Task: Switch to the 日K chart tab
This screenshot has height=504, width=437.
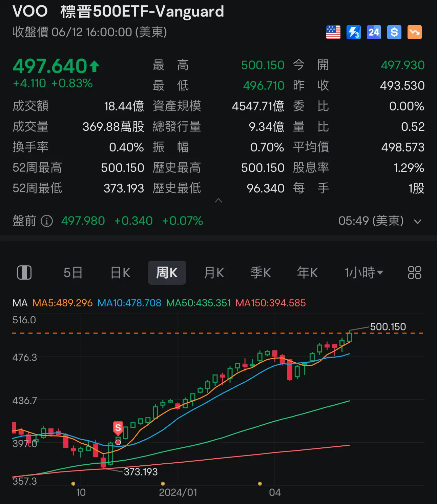Action: point(120,273)
